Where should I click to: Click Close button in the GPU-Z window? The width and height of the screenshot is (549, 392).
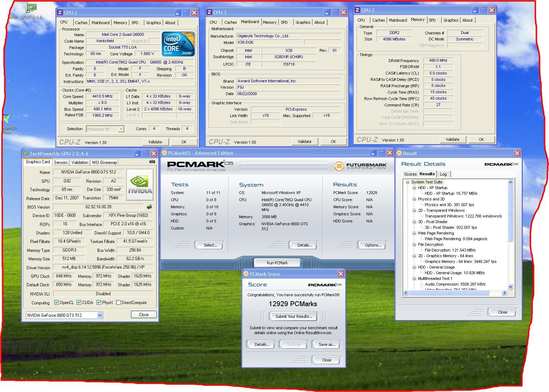144,314
